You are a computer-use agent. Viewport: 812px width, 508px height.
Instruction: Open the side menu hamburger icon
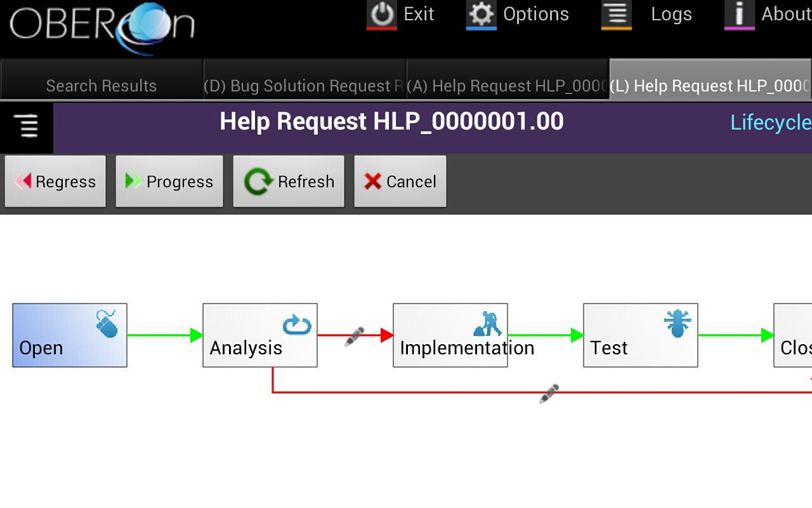point(27,128)
